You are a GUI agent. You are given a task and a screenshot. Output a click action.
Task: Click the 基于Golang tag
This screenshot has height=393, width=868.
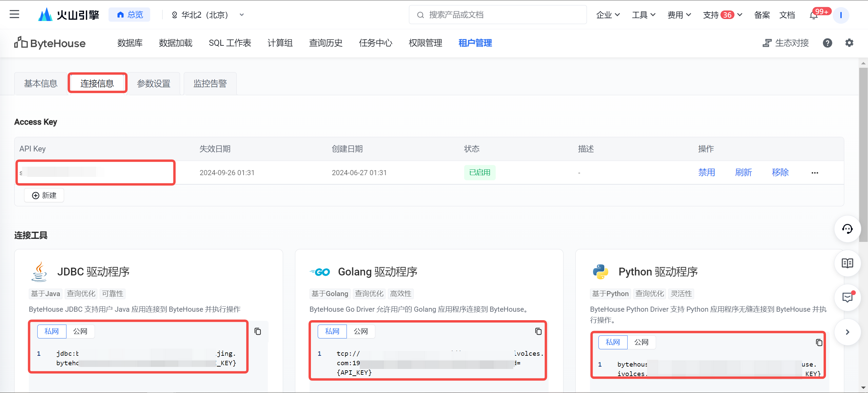[x=330, y=294]
